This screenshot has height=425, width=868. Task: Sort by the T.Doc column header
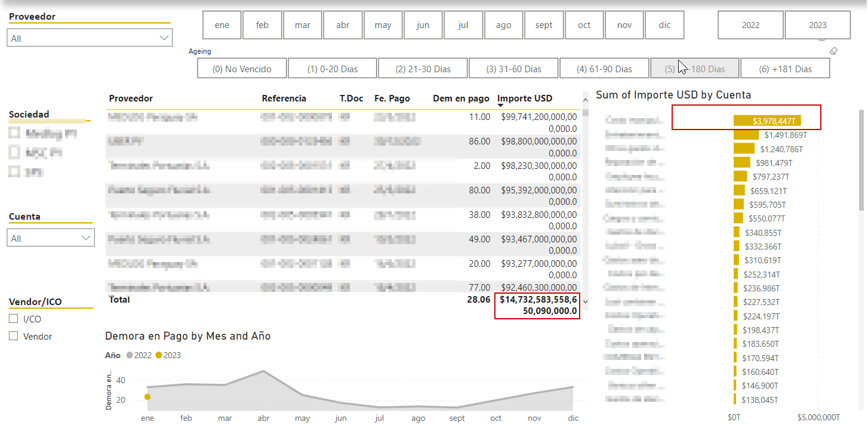[352, 98]
